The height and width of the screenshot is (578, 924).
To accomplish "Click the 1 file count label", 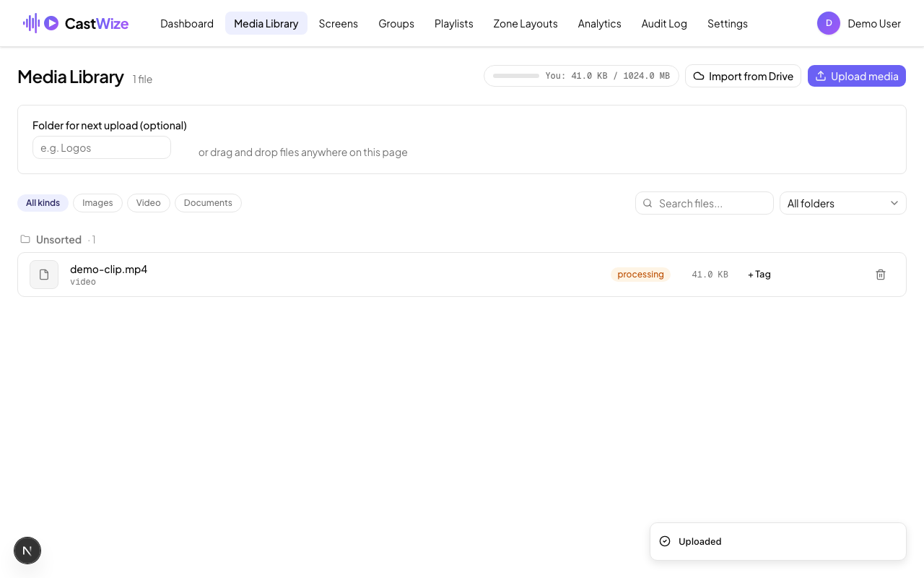I will click(x=142, y=79).
